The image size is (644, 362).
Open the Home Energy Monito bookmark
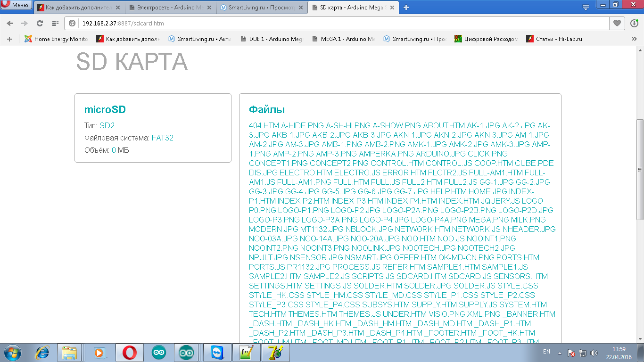tap(57, 39)
